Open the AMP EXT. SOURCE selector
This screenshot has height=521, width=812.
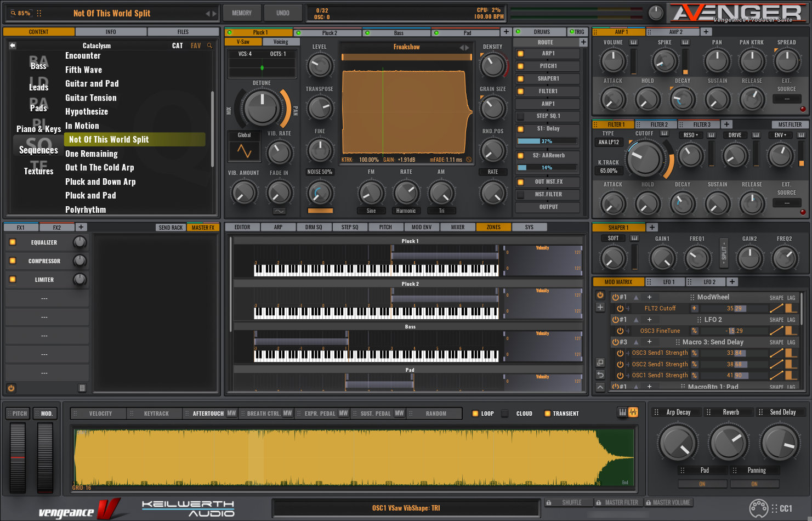787,99
